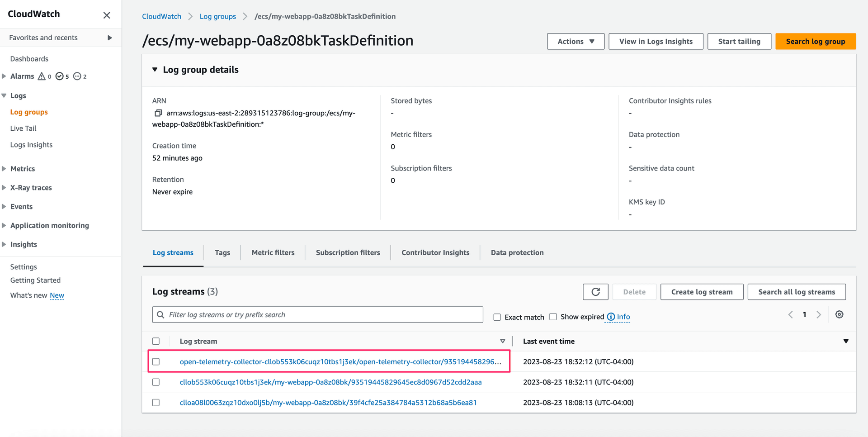Tick the Show expired checkbox
Image resolution: width=868 pixels, height=437 pixels.
tap(553, 317)
